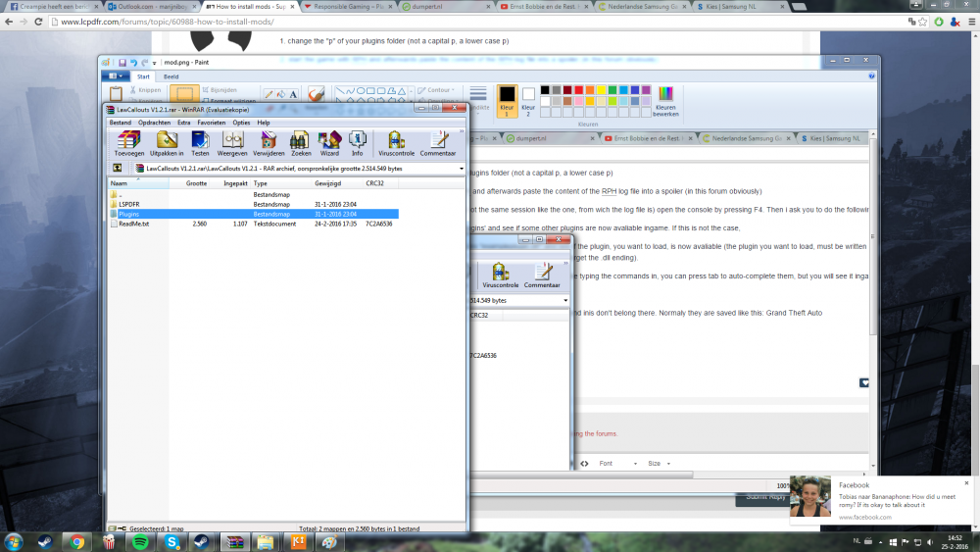980x552 pixels.
Task: Click the Windows Start orb
Action: point(13,542)
